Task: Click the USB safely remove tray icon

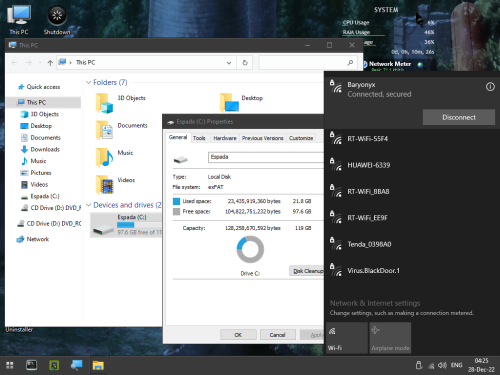Action: coord(419,365)
